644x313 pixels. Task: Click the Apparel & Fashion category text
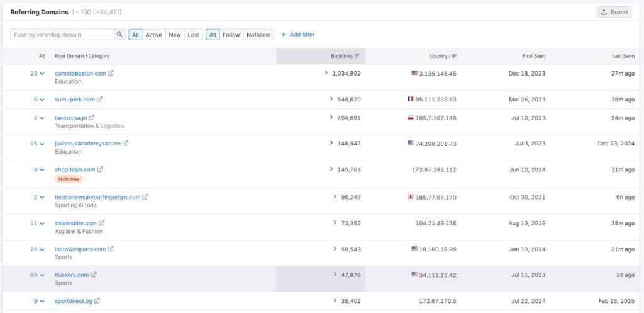[79, 231]
